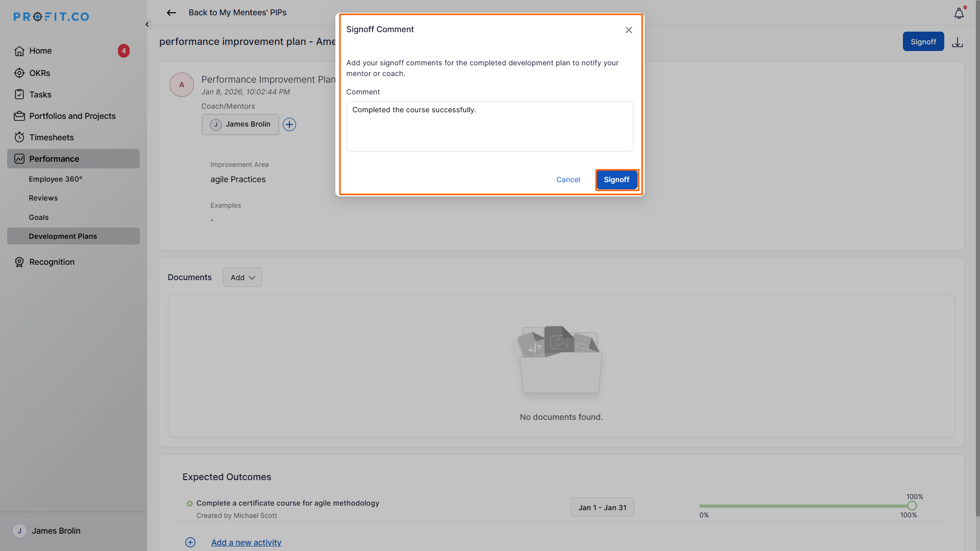Go to Employee 360° submenu
The image size is (980, 551).
click(55, 179)
